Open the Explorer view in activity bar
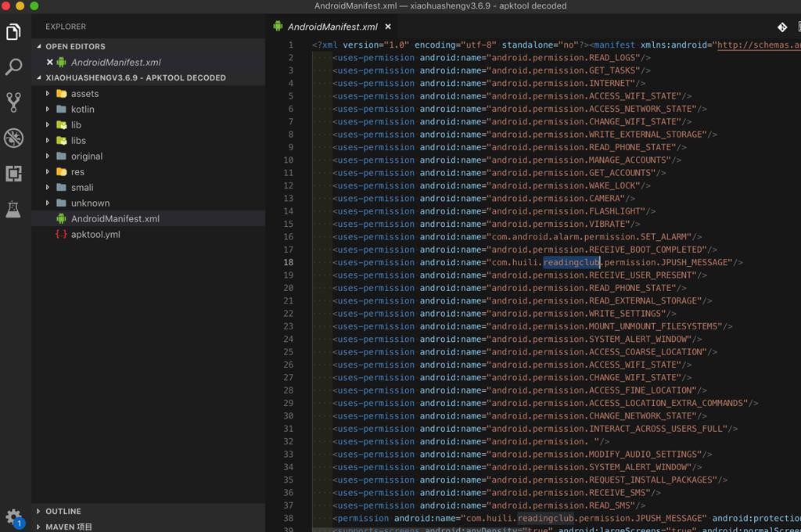Image resolution: width=801 pixels, height=532 pixels. (x=13, y=31)
